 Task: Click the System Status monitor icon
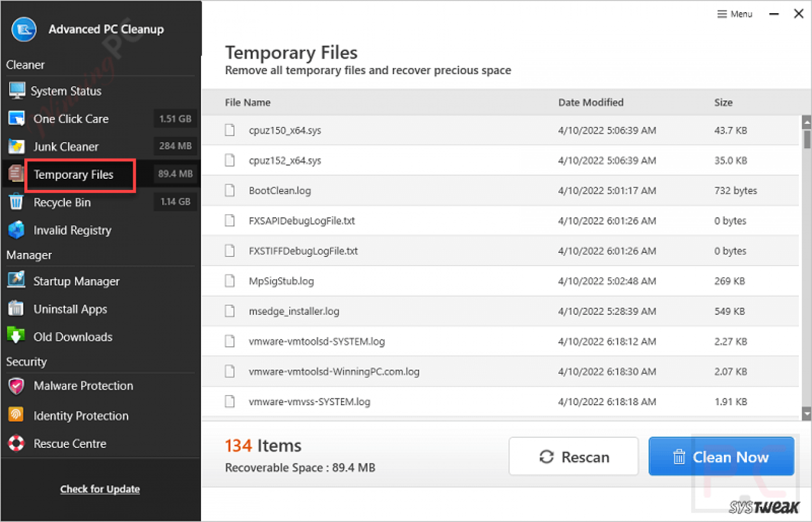tap(17, 90)
